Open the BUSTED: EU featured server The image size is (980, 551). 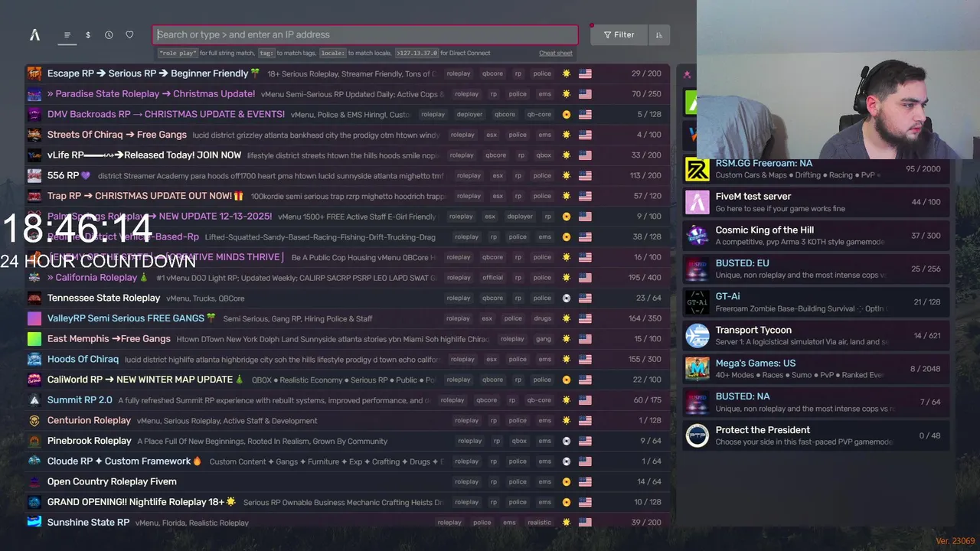[x=816, y=269]
